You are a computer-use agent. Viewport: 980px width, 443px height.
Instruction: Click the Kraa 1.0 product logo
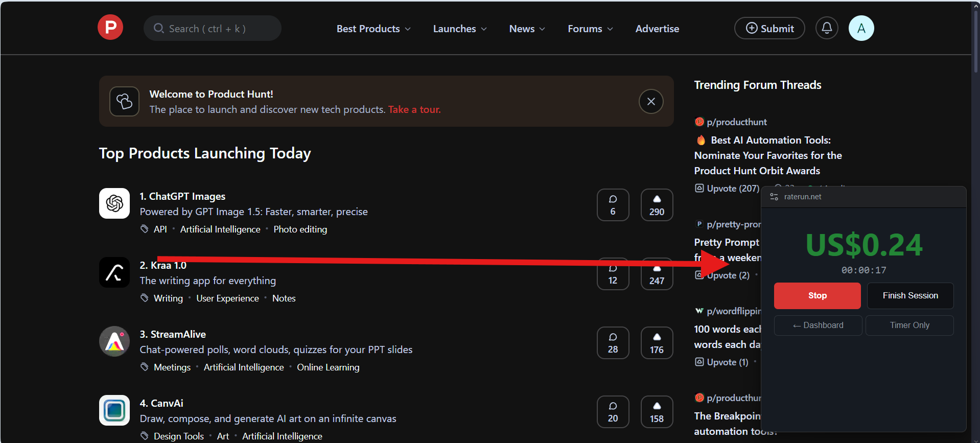(114, 272)
